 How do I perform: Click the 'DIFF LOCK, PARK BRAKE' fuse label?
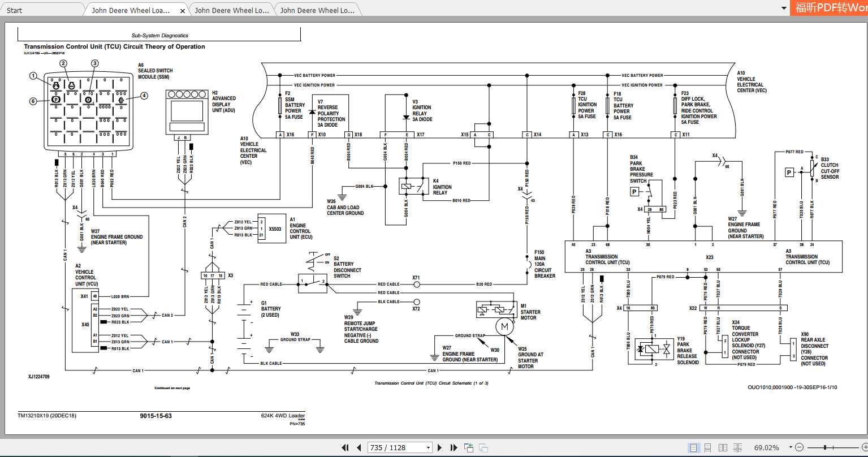(x=697, y=102)
